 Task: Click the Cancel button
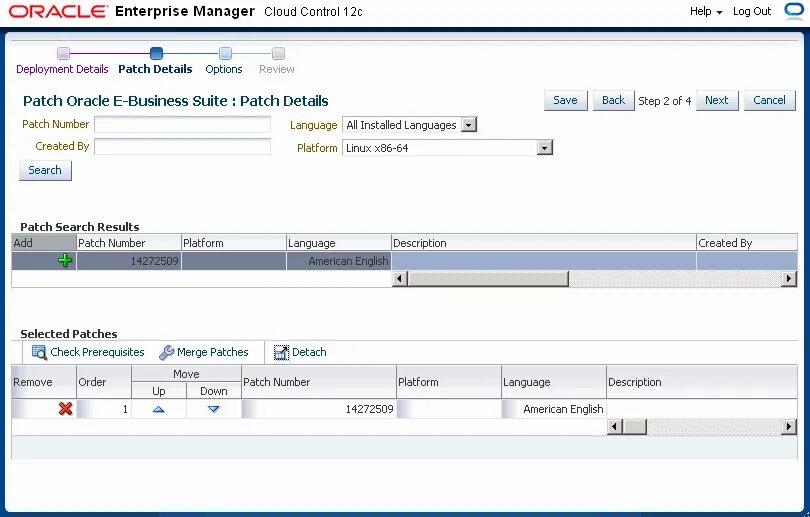(x=769, y=100)
